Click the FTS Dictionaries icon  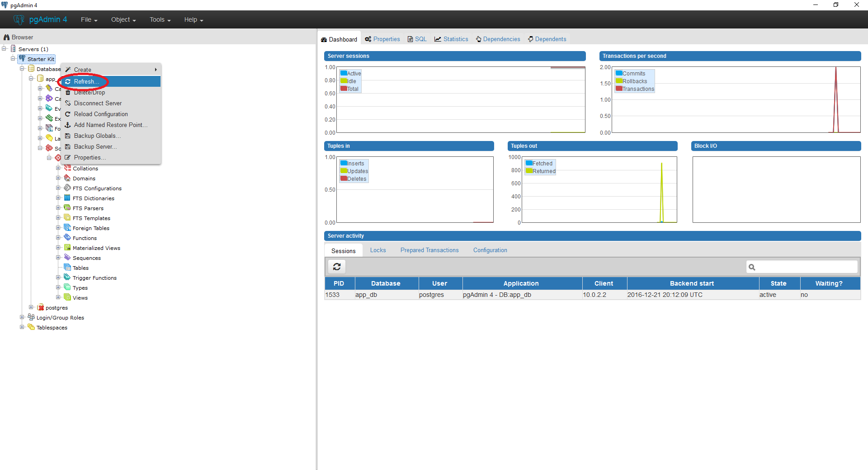67,197
